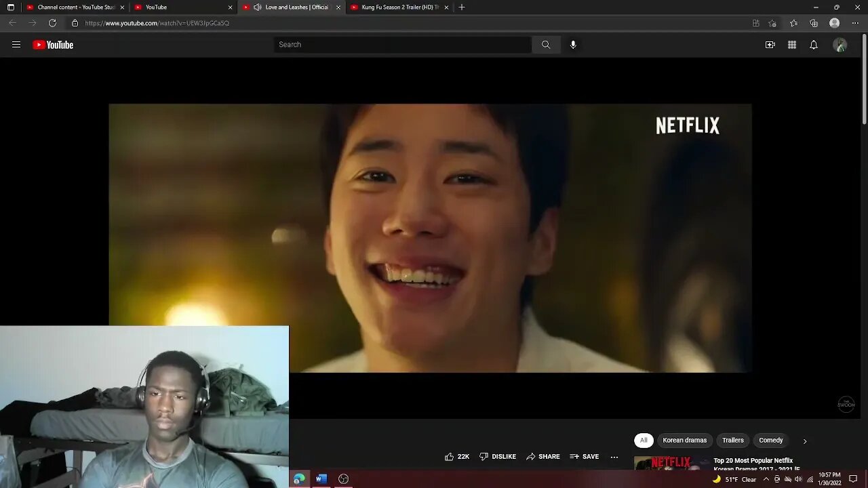Go to the YouTube home logo
The image size is (868, 488).
point(53,45)
